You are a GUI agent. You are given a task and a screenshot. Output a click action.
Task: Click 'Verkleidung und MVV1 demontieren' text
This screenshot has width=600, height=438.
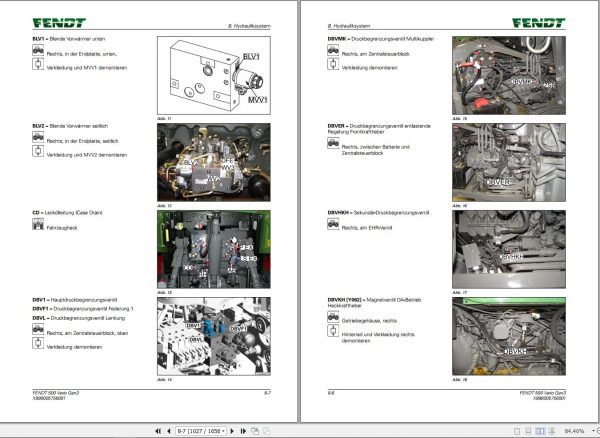coord(87,68)
